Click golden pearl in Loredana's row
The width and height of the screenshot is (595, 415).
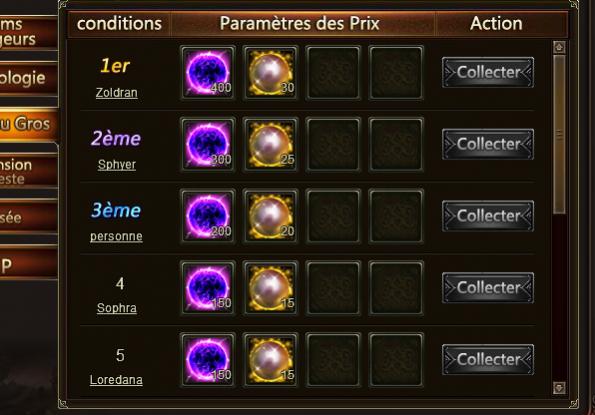271,360
